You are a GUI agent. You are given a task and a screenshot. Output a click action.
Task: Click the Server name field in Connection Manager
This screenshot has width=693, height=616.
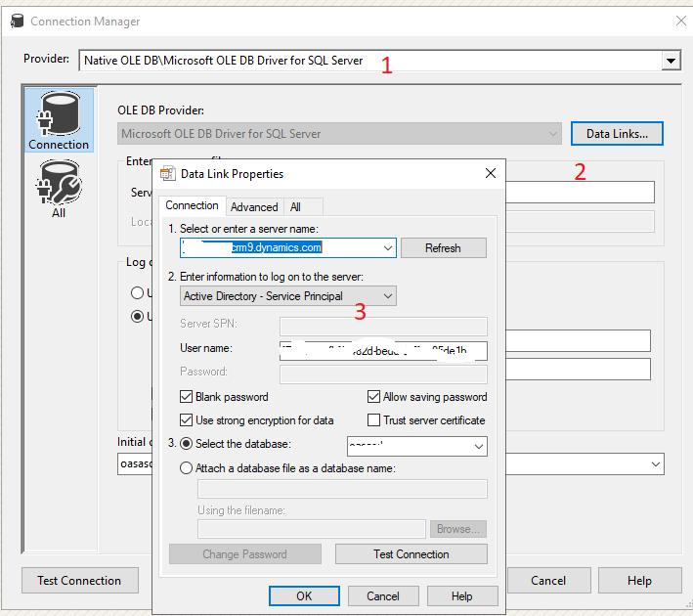coord(580,192)
